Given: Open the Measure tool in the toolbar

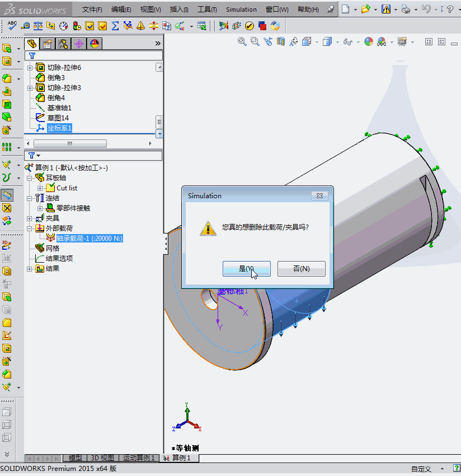Looking at the screenshot, I should [x=25, y=26].
